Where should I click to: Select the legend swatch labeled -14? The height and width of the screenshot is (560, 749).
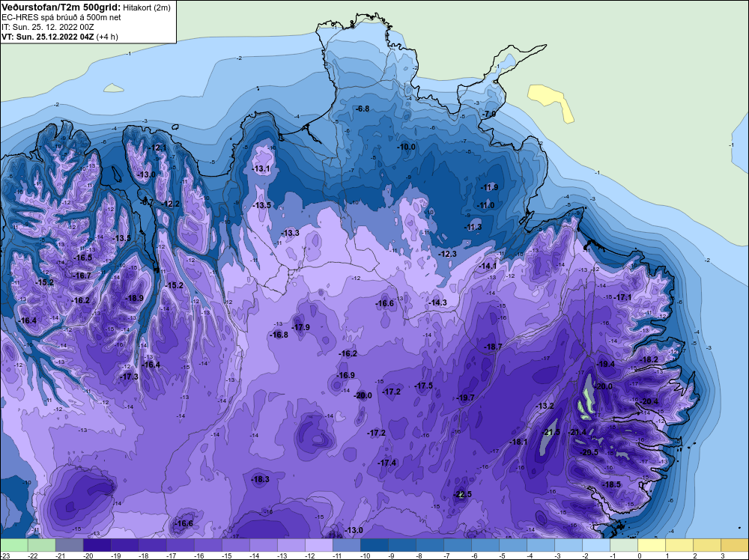tap(263, 545)
